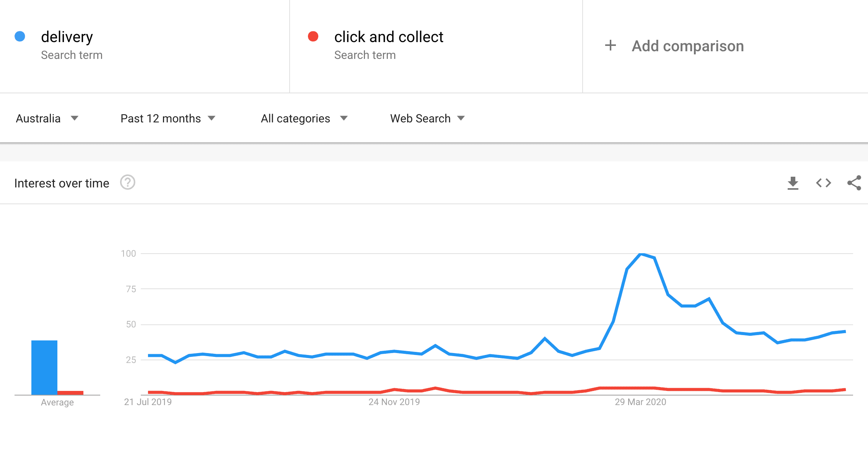
Task: Click the 24 Nov 2019 axis label
Action: 394,402
